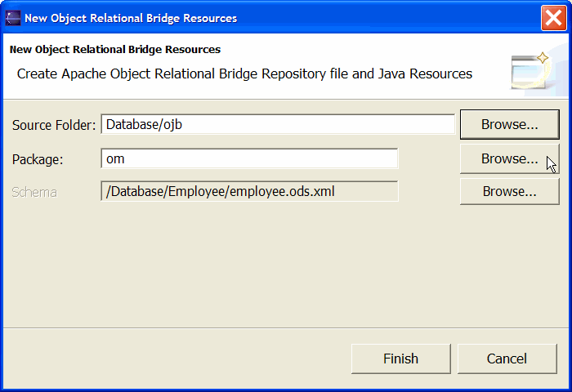Select the Schema path field employee.ods.xml
Image resolution: width=572 pixels, height=392 pixels.
(x=249, y=191)
